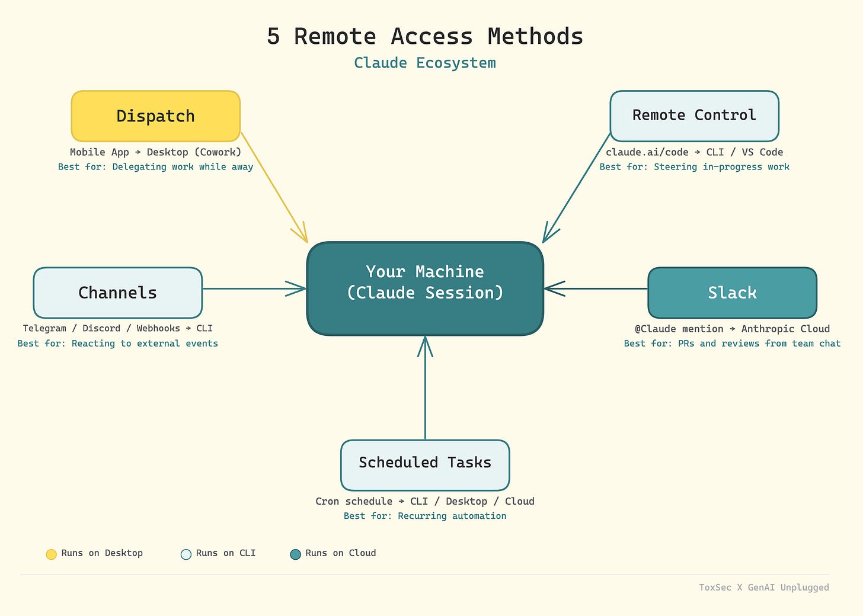Screen dimensions: 863x616
Task: Click text "claude.ai/code → CLI / VS Code"
Action: pyautogui.click(x=694, y=152)
